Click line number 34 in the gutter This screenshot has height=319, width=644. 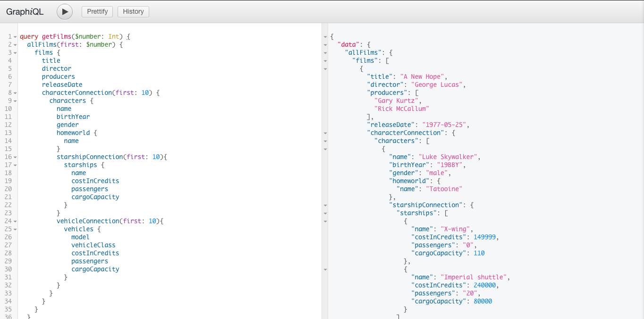[x=8, y=301]
